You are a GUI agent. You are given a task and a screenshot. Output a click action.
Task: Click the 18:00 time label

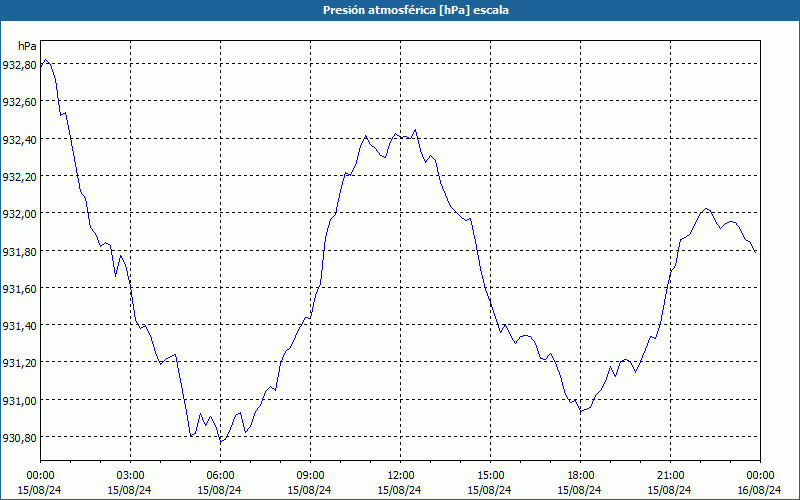[x=580, y=476]
